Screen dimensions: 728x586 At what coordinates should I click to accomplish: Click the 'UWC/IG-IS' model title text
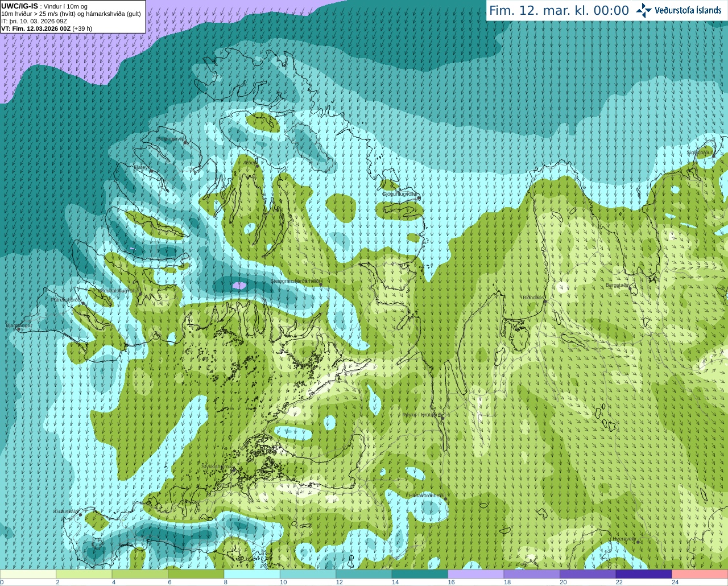pyautogui.click(x=19, y=6)
